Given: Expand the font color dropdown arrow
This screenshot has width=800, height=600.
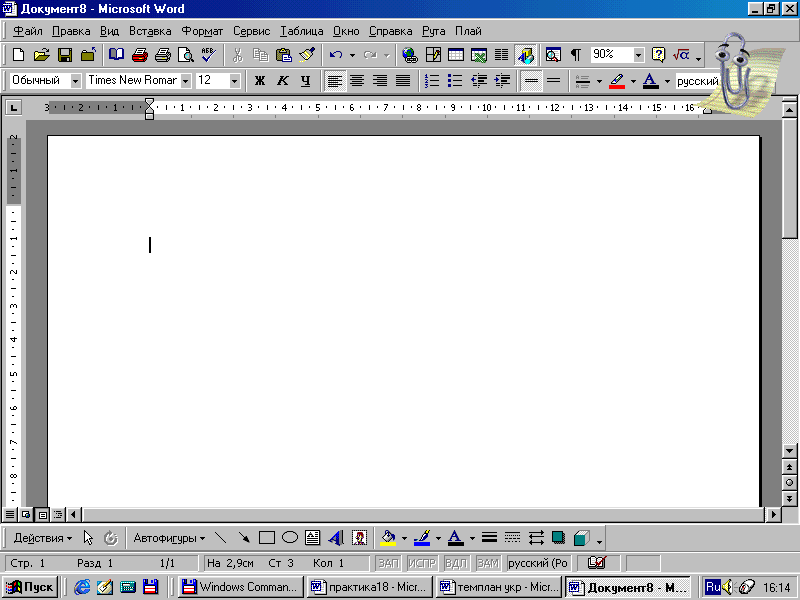Looking at the screenshot, I should 667,81.
